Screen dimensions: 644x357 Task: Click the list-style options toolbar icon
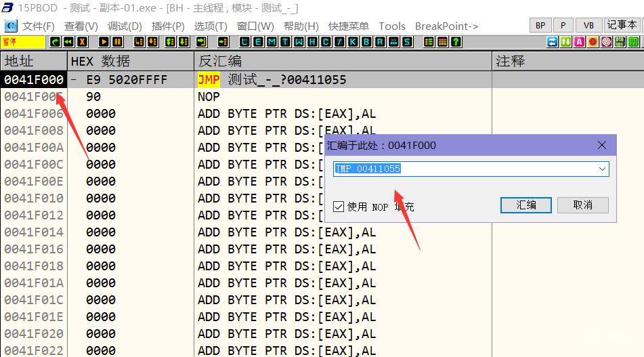coord(429,42)
